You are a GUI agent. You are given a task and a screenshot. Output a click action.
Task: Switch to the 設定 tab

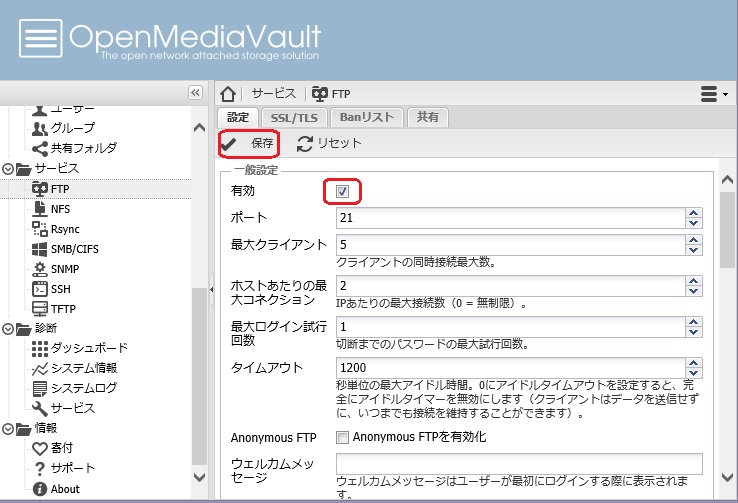coord(238,117)
